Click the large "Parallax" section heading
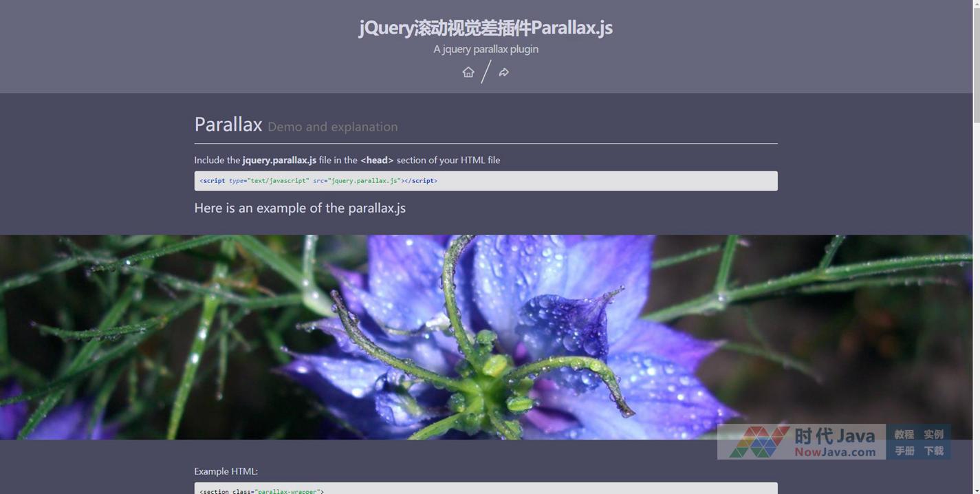 pyautogui.click(x=228, y=125)
